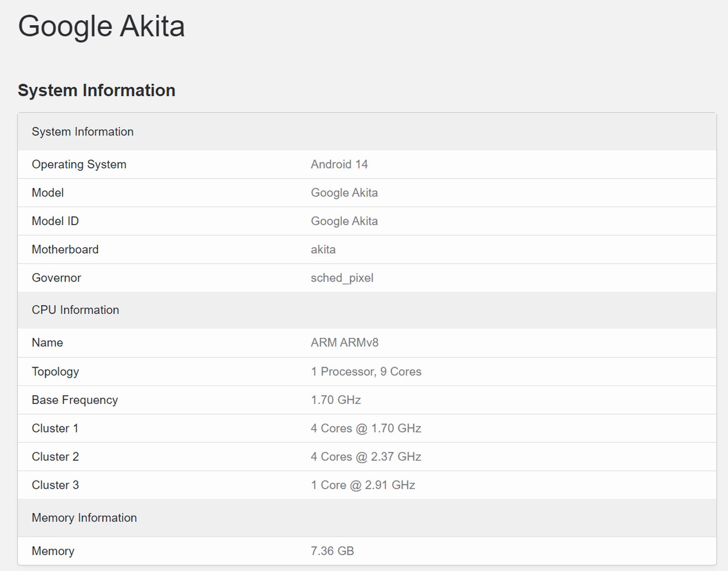
Task: Click the Cluster 3 value 1 Core @ 2.91 GHz
Action: point(363,485)
